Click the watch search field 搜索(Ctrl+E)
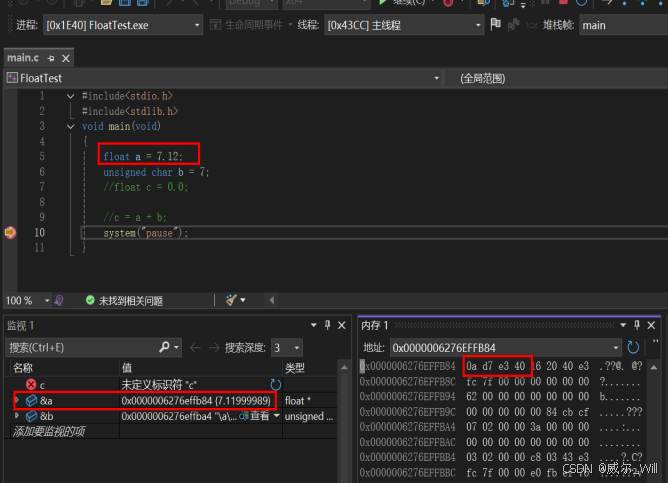This screenshot has height=483, width=668. tap(83, 348)
